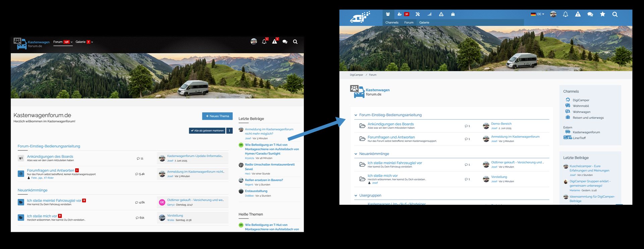Click the Neues Thema button

click(x=217, y=116)
